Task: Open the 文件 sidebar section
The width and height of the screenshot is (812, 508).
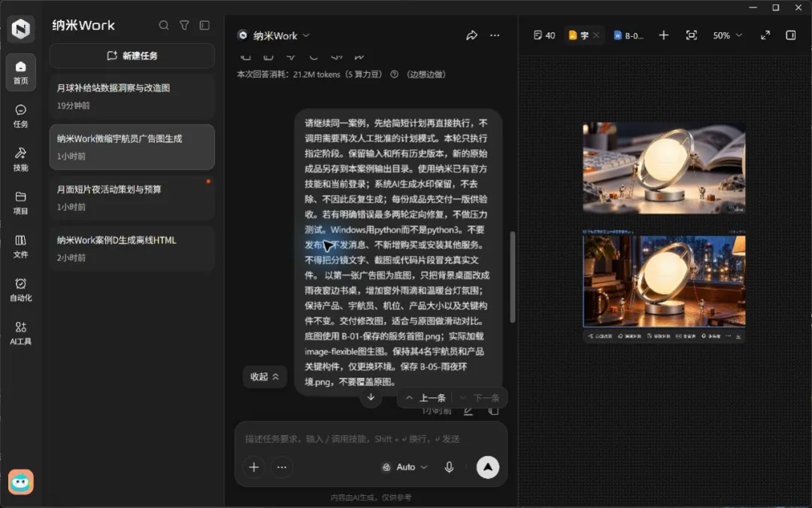Action: (x=21, y=246)
